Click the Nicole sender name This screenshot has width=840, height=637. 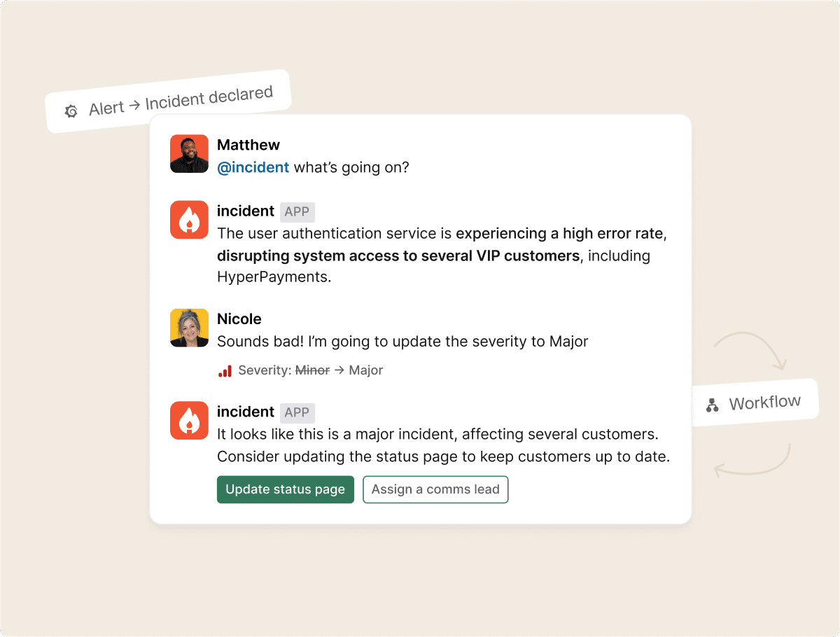239,318
